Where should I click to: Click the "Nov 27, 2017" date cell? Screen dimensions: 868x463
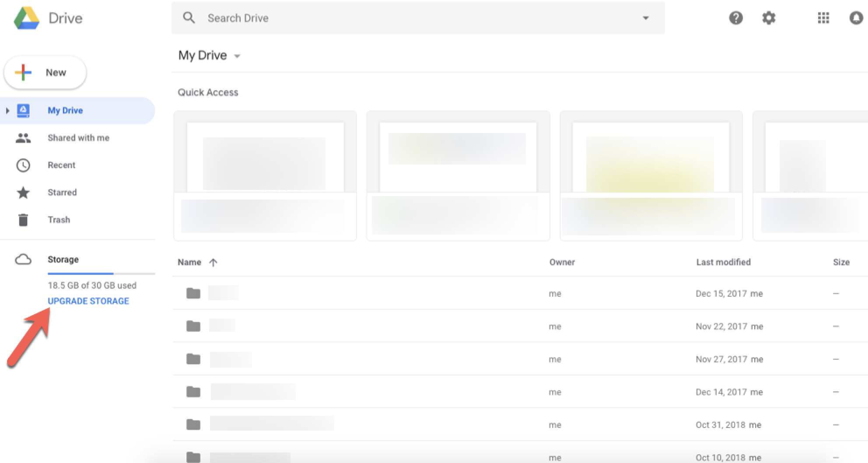tap(721, 359)
